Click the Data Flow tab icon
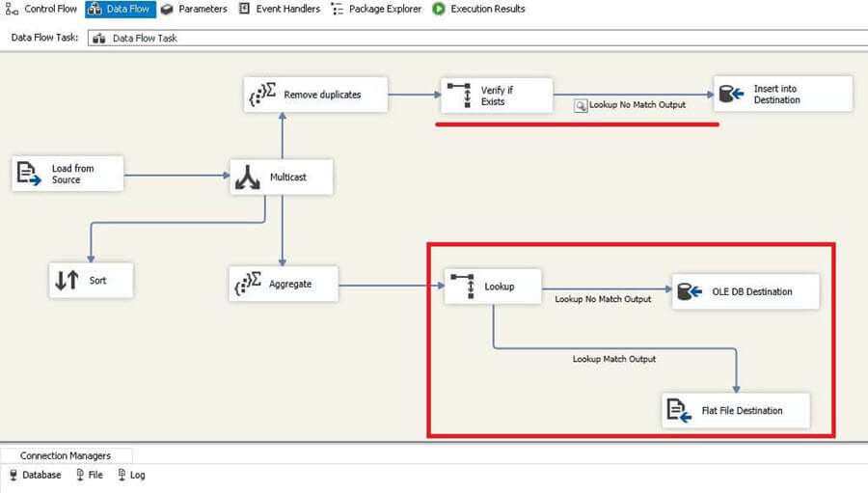The height and width of the screenshot is (493, 868). point(95,9)
